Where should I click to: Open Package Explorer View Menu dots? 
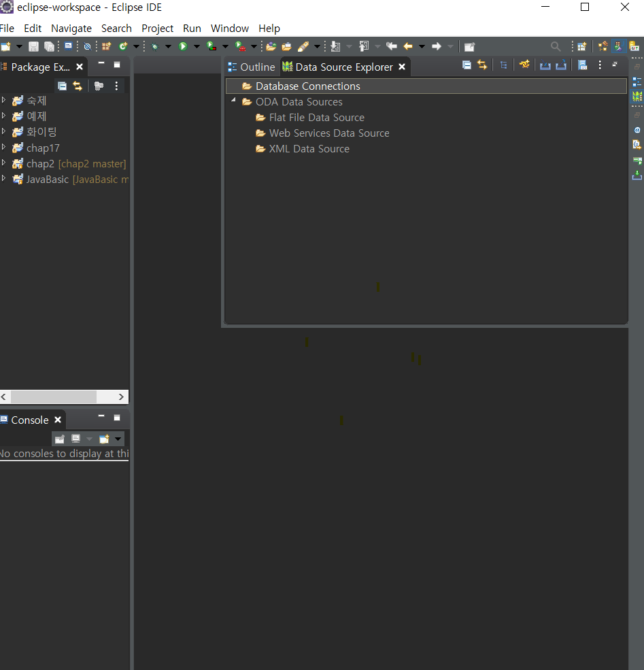(x=116, y=86)
